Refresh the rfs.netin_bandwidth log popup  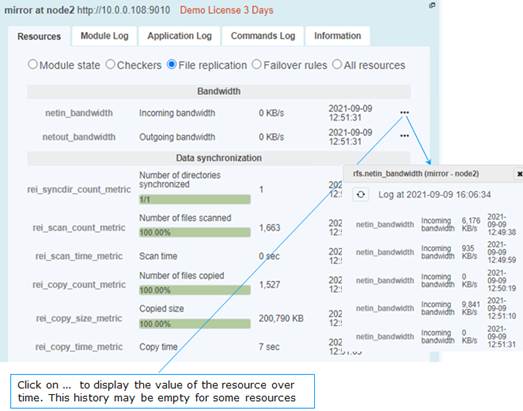click(x=361, y=194)
